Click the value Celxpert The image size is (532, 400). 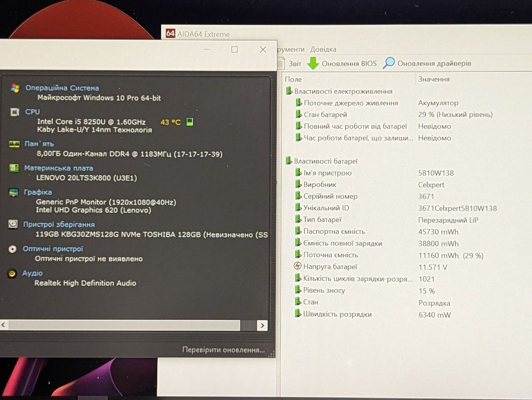(431, 185)
